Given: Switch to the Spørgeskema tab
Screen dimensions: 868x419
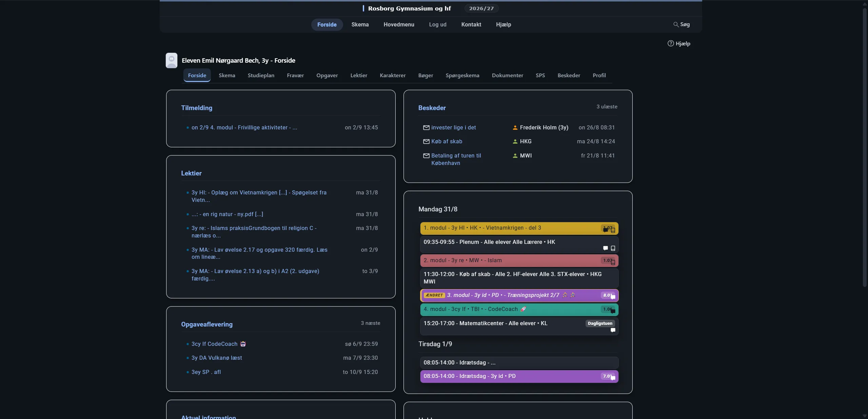Looking at the screenshot, I should point(462,75).
